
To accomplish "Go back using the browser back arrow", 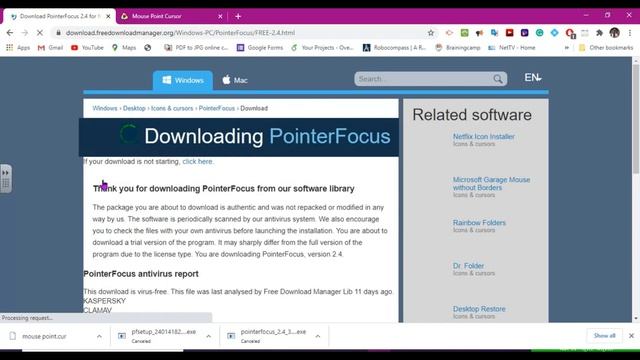I will point(10,33).
